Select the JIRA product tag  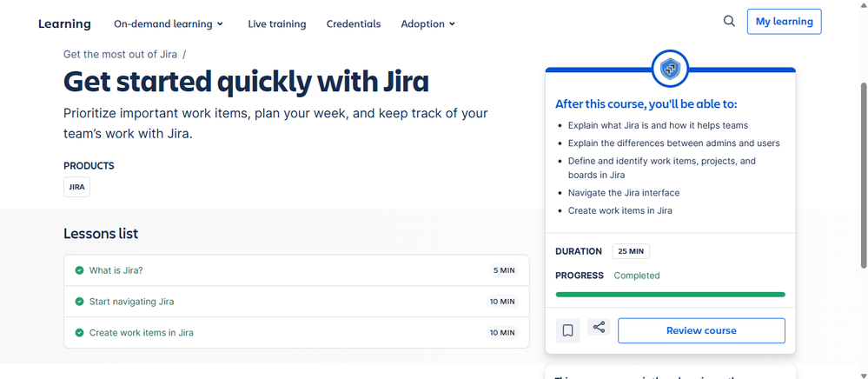(77, 187)
